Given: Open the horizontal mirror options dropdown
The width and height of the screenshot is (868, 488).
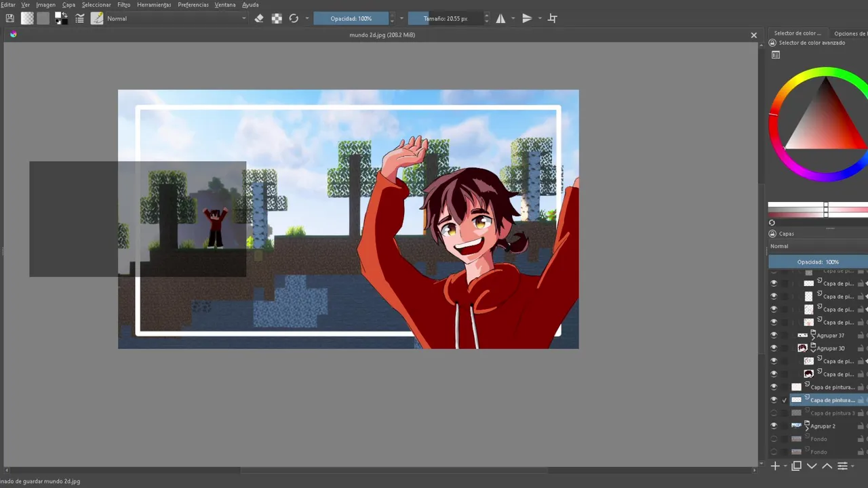Looking at the screenshot, I should click(x=513, y=18).
